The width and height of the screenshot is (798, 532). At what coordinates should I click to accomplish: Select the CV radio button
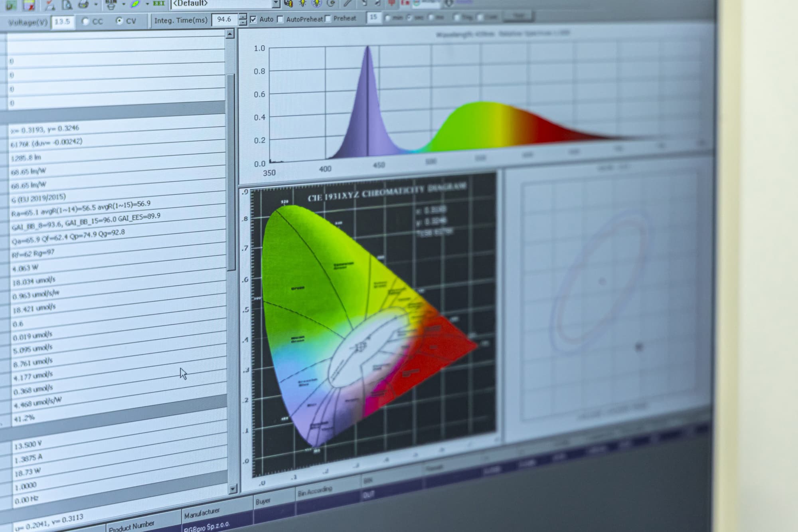119,21
